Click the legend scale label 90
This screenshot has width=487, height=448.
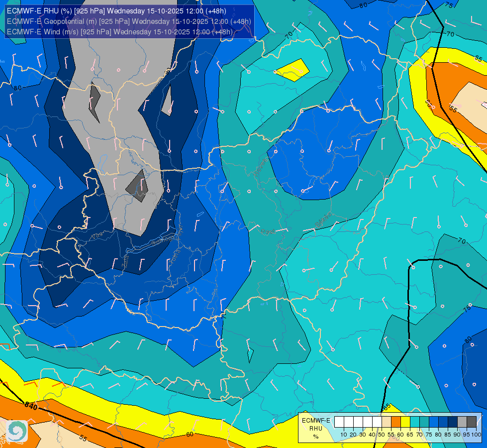pos(457,435)
